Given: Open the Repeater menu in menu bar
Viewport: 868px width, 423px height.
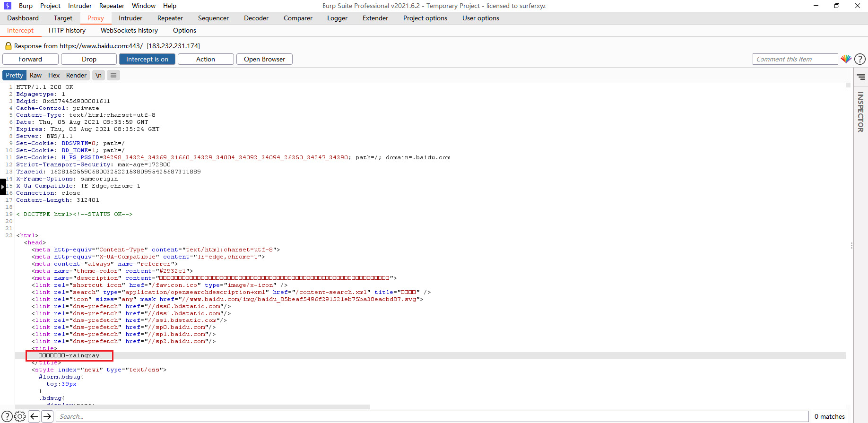Looking at the screenshot, I should (112, 6).
